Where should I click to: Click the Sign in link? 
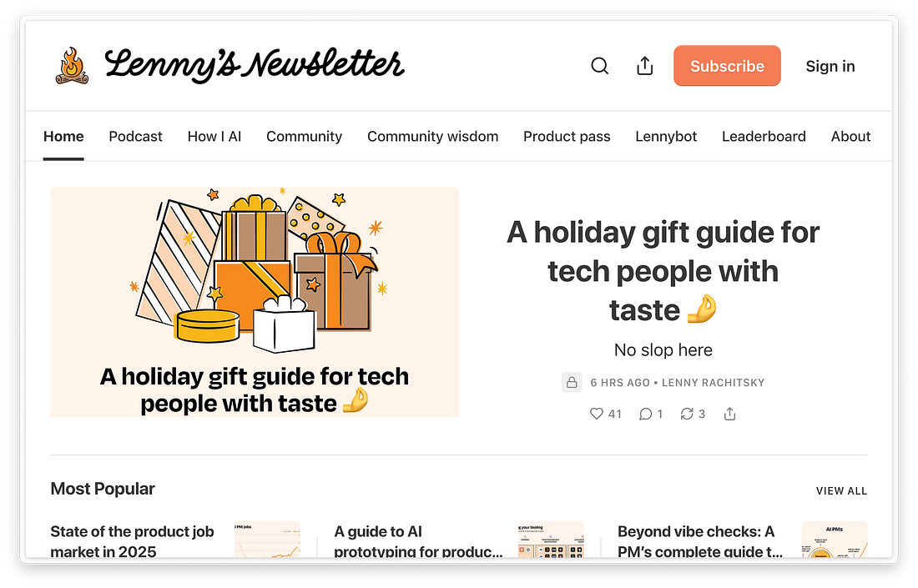[x=830, y=66]
